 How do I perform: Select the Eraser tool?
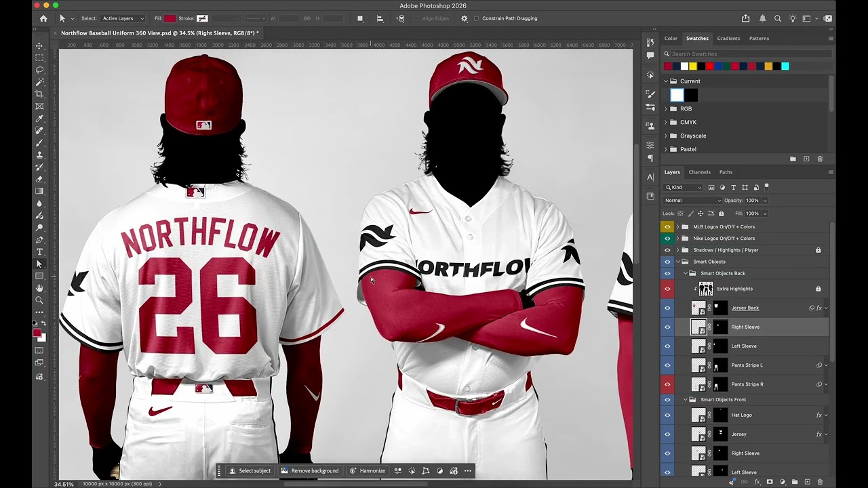[39, 179]
